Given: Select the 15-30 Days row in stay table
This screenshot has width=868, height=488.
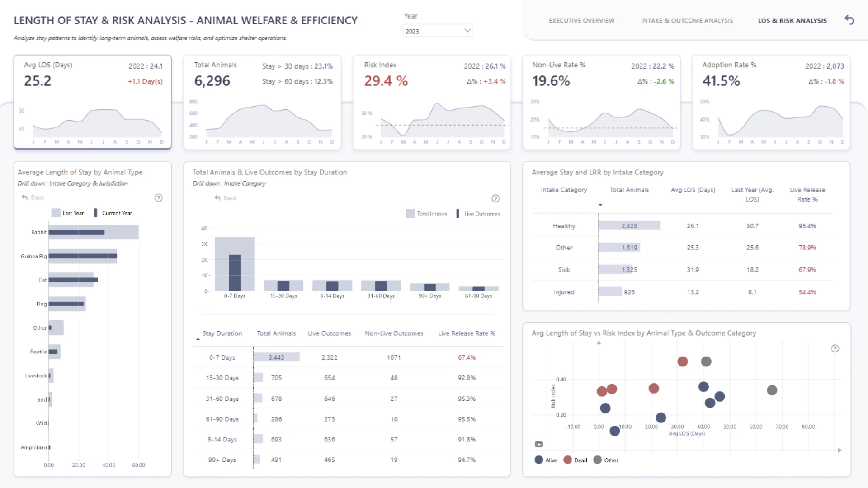Looking at the screenshot, I should pos(348,378).
